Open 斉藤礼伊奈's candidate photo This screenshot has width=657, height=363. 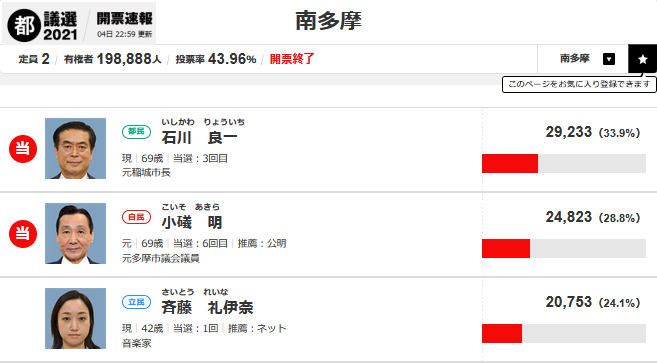(x=75, y=319)
